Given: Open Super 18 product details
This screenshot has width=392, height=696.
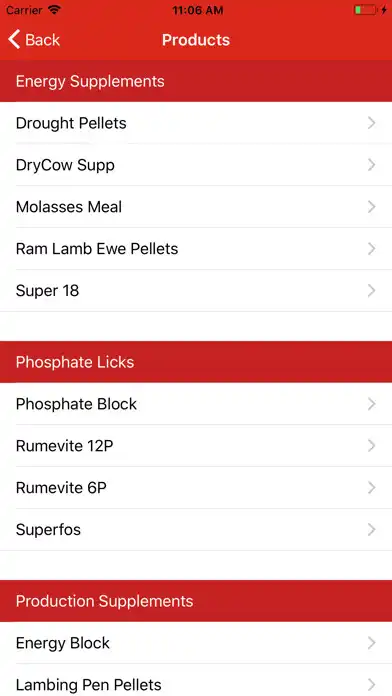Looking at the screenshot, I should [x=196, y=291].
